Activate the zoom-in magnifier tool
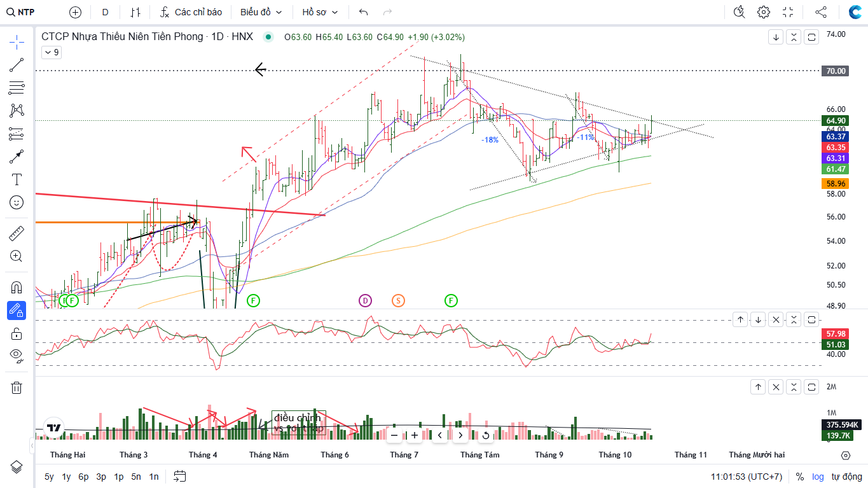The width and height of the screenshot is (868, 488). 17,256
